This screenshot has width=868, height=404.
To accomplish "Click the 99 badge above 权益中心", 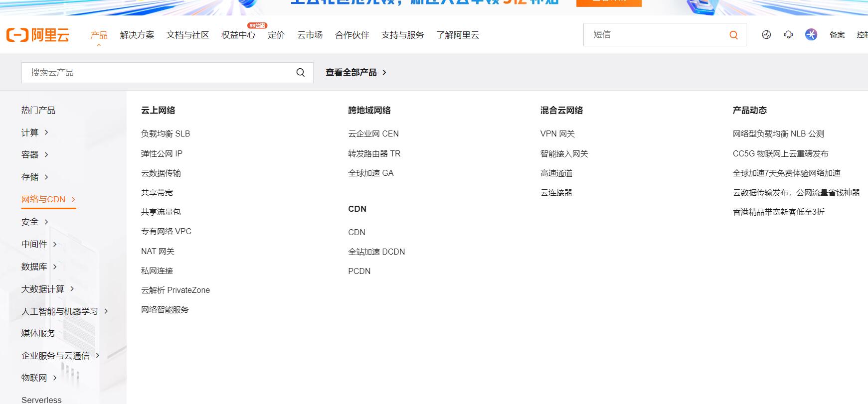I will coord(257,25).
